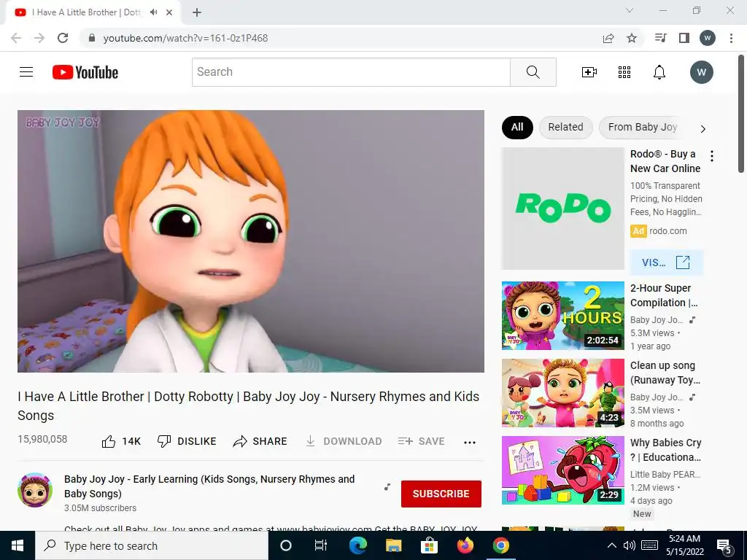
Task: Open more actions ellipsis under the video
Action: (x=470, y=443)
